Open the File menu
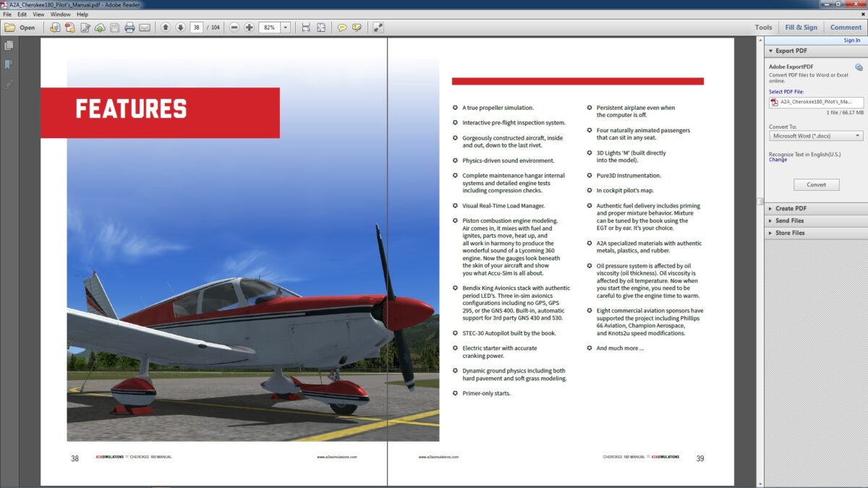Screen dimensions: 868x488 point(6,13)
